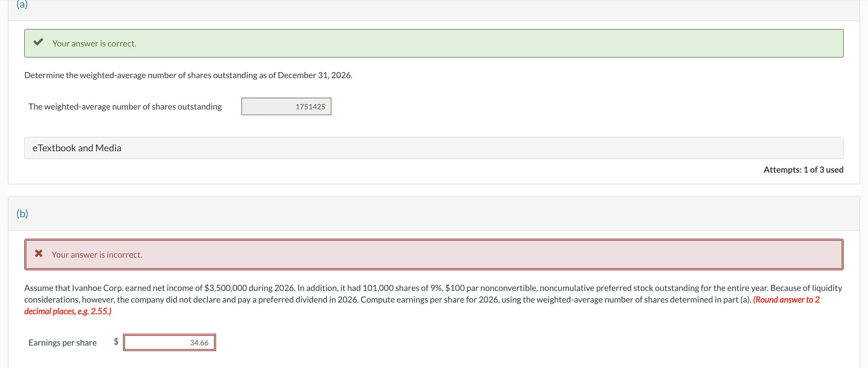
Task: Click the red X icon in the incorrect-answer banner
Action: (39, 254)
